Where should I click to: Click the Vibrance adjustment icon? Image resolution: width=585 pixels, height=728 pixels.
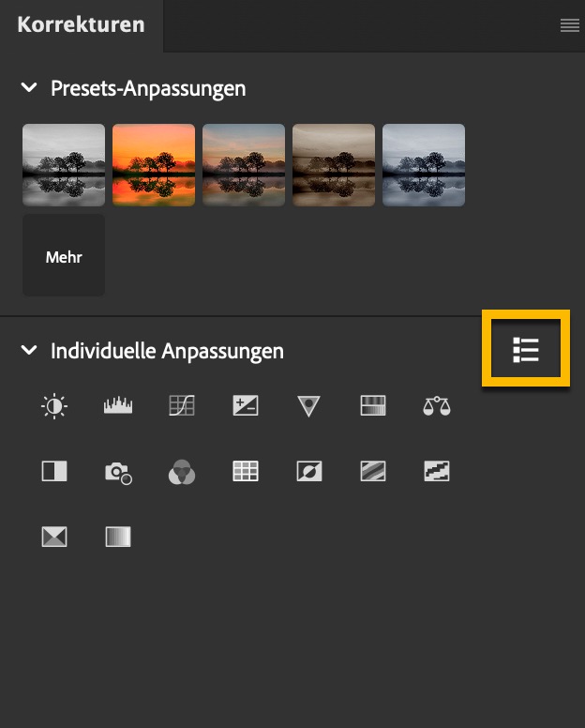pyautogui.click(x=309, y=406)
